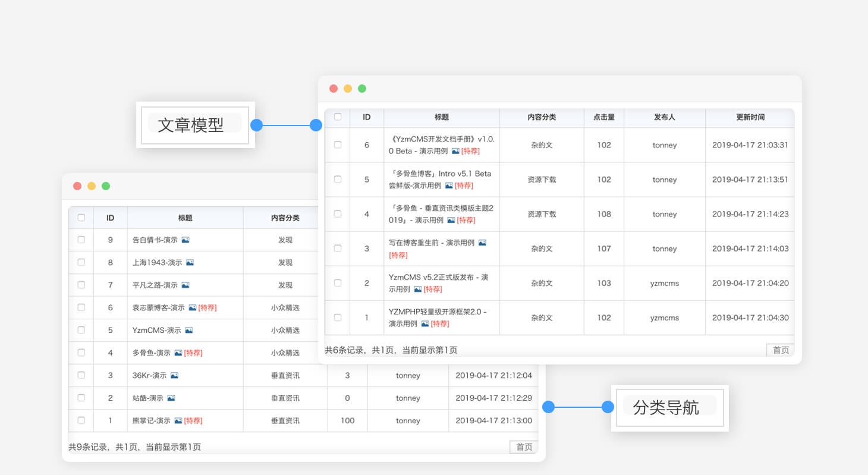This screenshot has width=868, height=475.
Task: Click image icon beside 袁志蒙博客-演示 title
Action: point(193,308)
